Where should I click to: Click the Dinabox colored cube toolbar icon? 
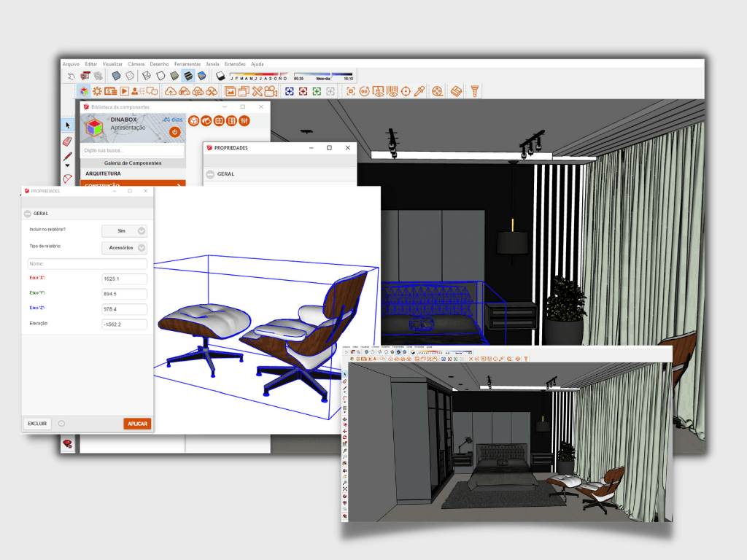click(x=84, y=91)
